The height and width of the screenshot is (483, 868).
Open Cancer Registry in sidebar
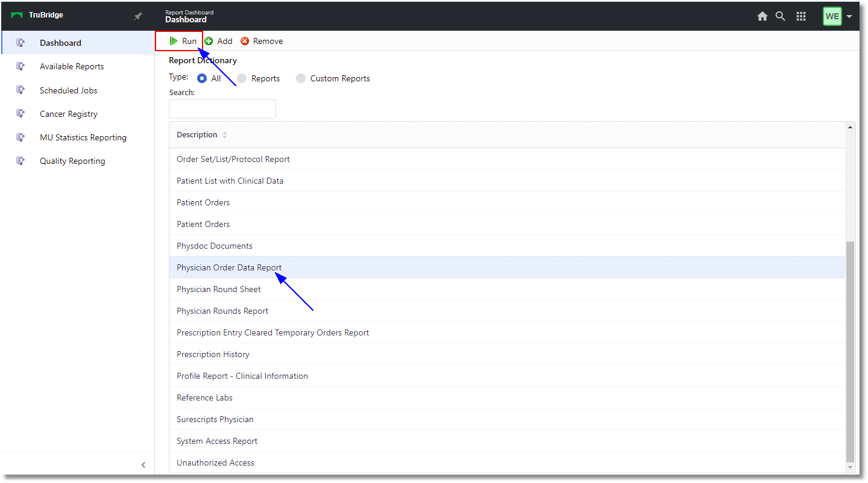[x=77, y=114]
